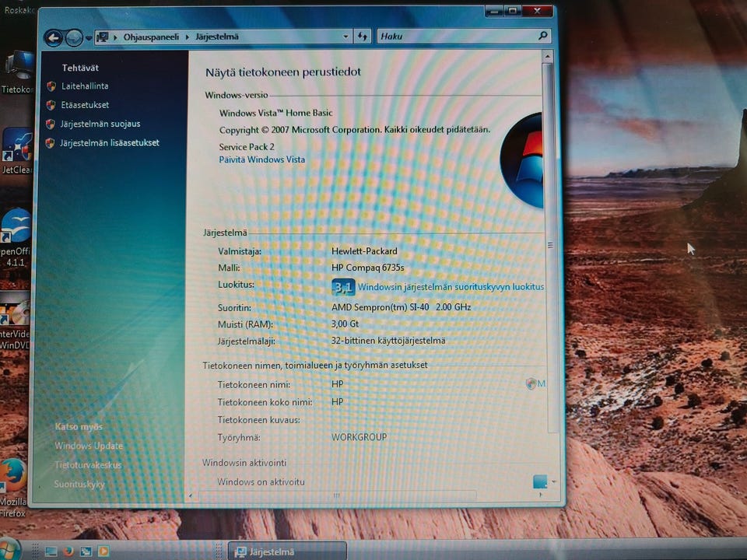
Task: Open Windowsin järjestelmän suorituskyvyn luokitus link
Action: click(451, 287)
